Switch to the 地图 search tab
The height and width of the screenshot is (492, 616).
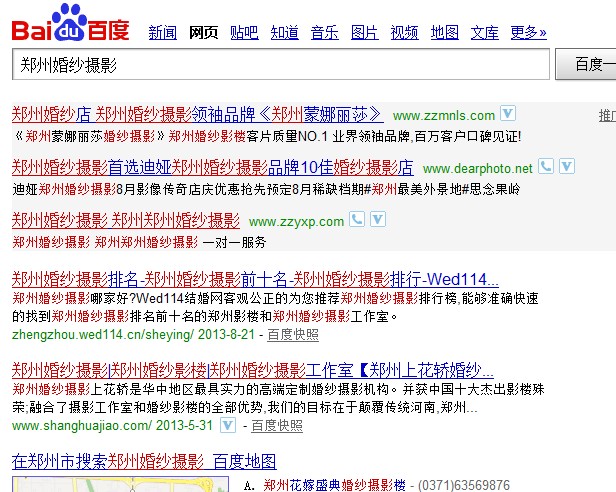point(445,32)
